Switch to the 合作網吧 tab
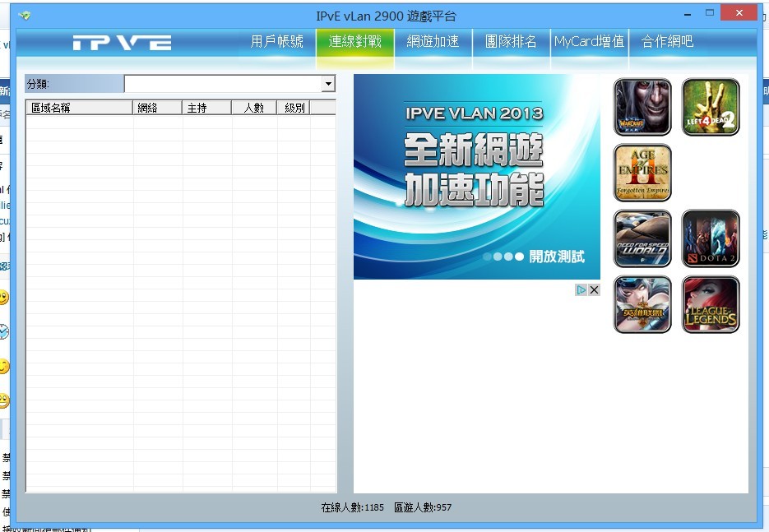 667,42
